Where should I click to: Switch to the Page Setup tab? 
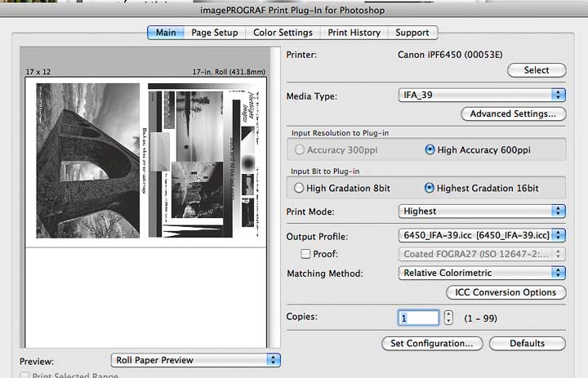[215, 33]
